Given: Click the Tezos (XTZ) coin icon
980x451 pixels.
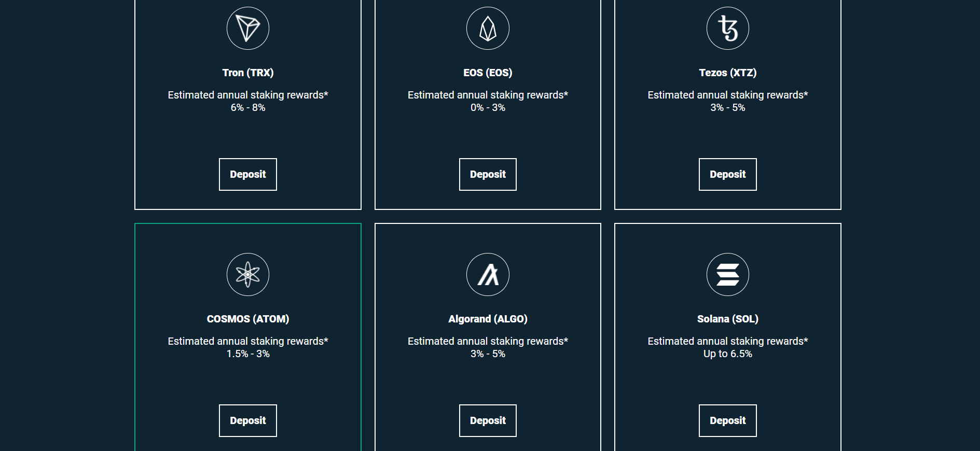Looking at the screenshot, I should click(x=728, y=28).
